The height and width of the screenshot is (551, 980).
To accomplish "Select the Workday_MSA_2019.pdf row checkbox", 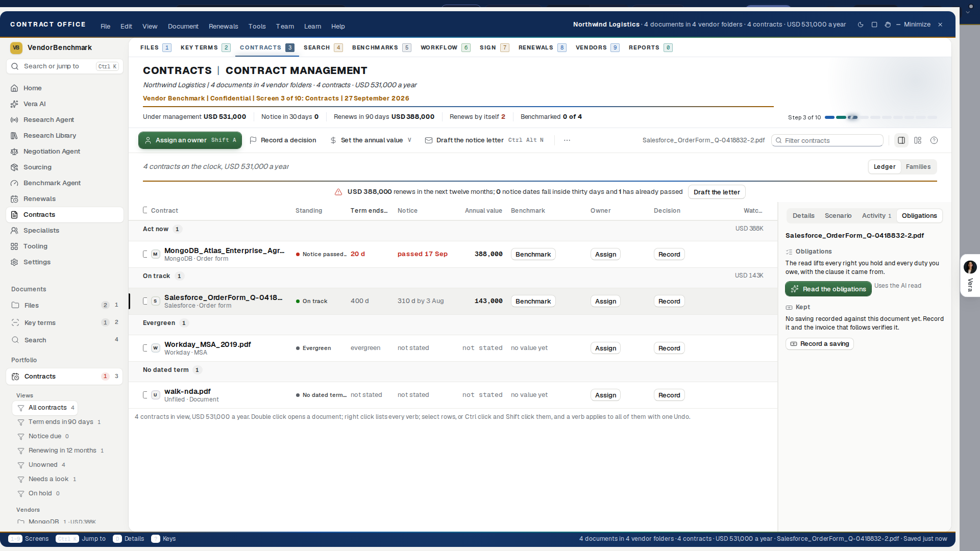I will 145,348.
